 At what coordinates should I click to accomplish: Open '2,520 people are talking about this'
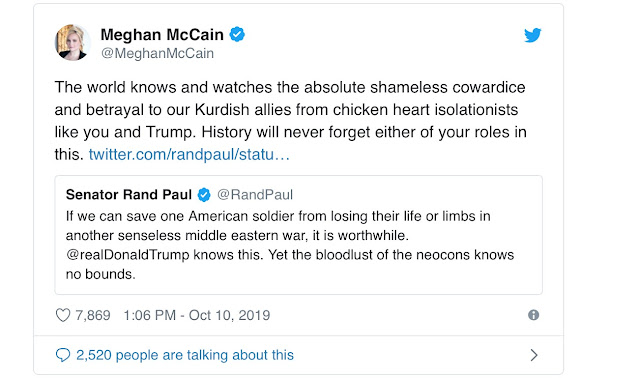185,355
